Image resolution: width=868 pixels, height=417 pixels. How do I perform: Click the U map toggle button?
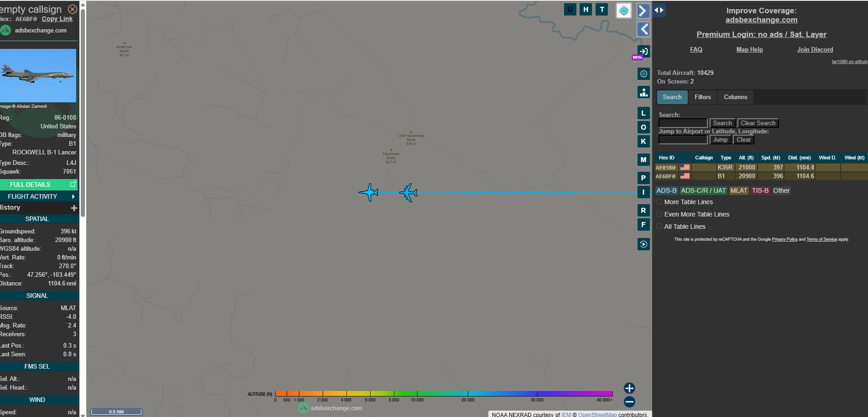pos(570,10)
